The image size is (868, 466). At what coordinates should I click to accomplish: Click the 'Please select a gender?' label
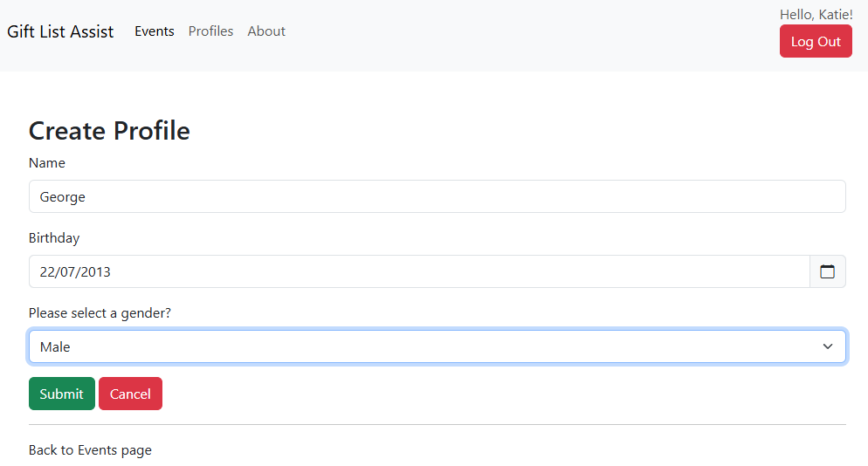[x=100, y=313]
